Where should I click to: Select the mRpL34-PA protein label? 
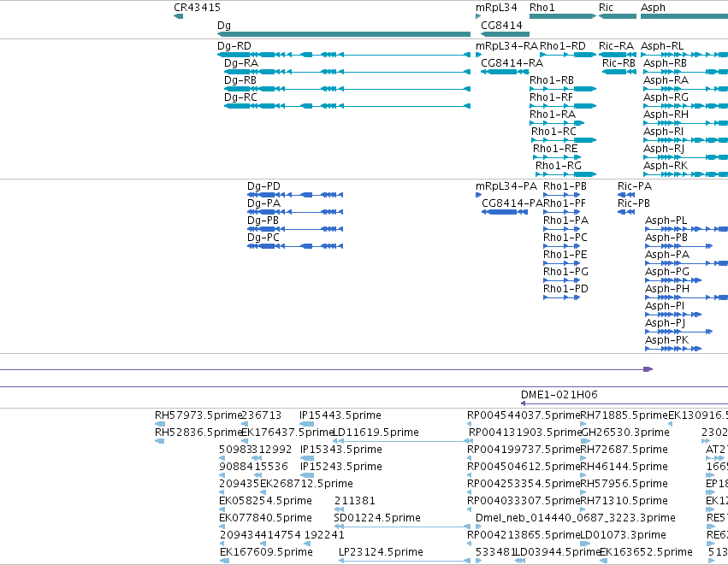click(x=506, y=186)
